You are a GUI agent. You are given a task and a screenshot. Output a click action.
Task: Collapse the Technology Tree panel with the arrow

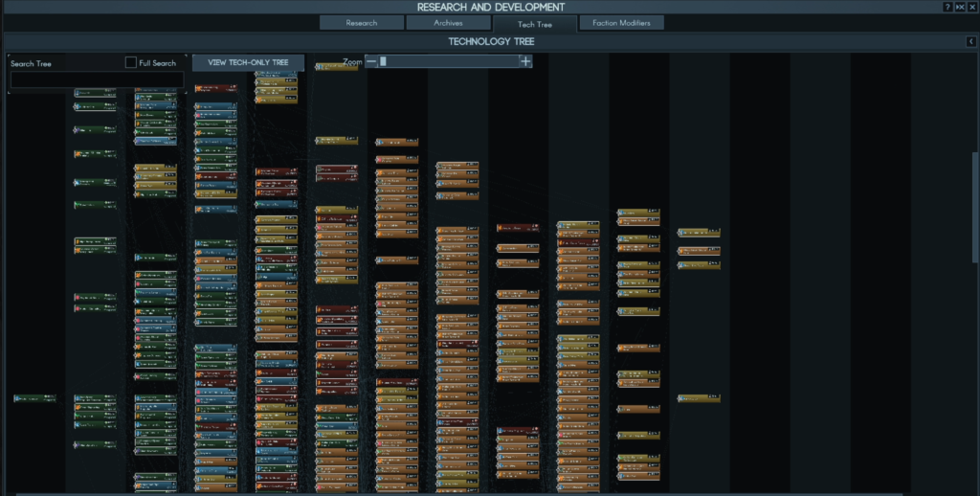[970, 41]
